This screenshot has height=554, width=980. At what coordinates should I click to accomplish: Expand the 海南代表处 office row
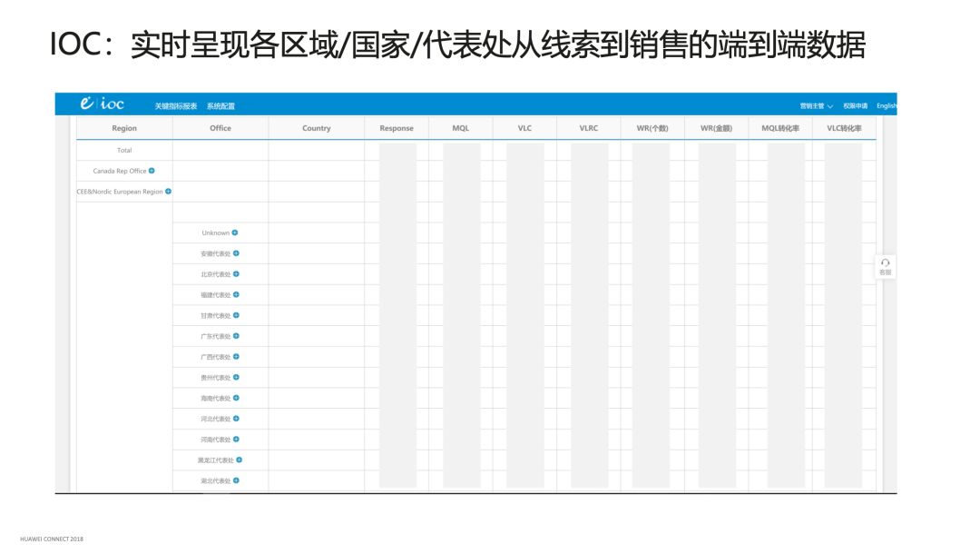click(x=236, y=398)
